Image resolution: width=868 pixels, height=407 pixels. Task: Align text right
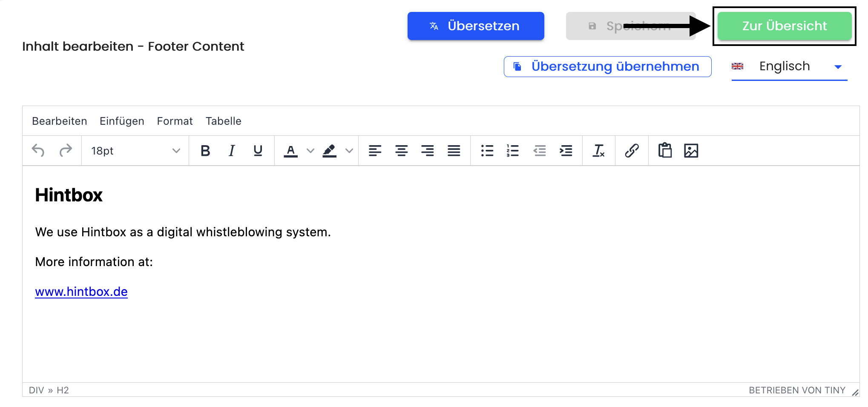[x=428, y=151]
